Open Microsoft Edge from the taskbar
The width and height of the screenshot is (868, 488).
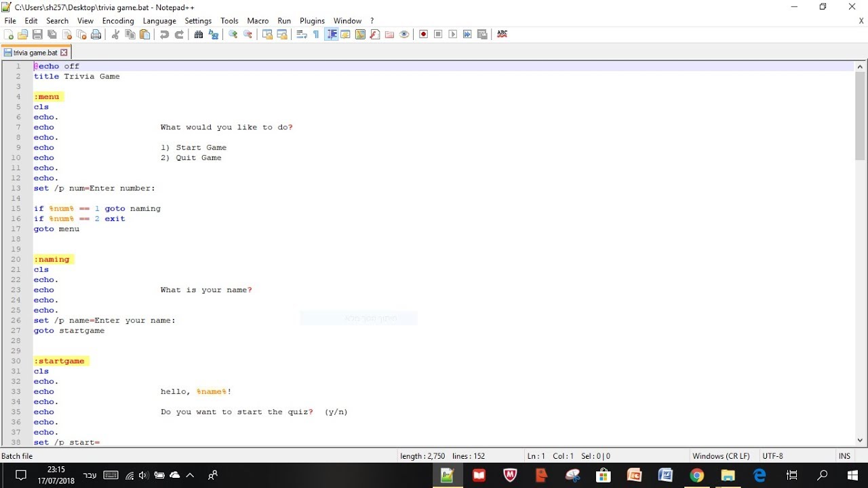coord(759,475)
